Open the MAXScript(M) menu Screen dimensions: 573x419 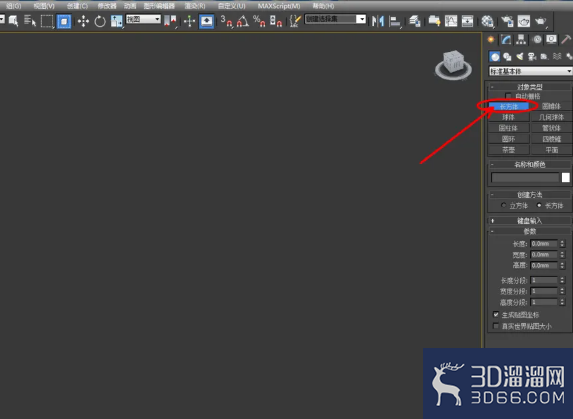[x=279, y=6]
